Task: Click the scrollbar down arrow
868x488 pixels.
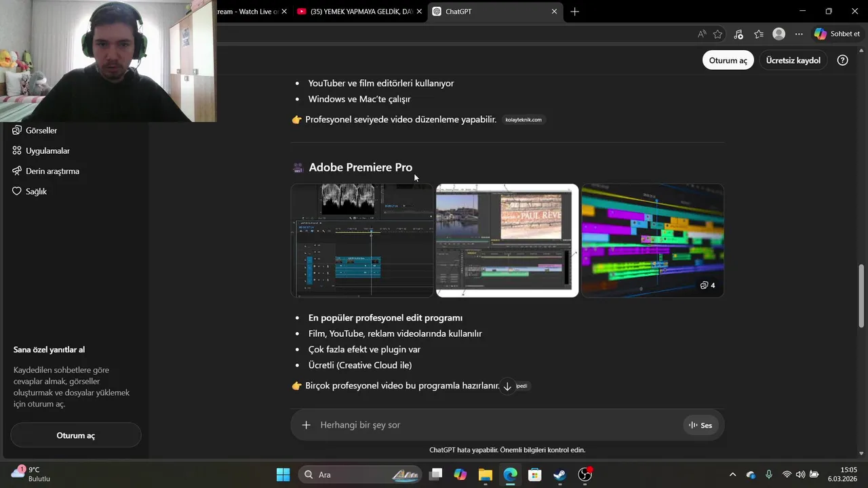Action: [x=861, y=453]
